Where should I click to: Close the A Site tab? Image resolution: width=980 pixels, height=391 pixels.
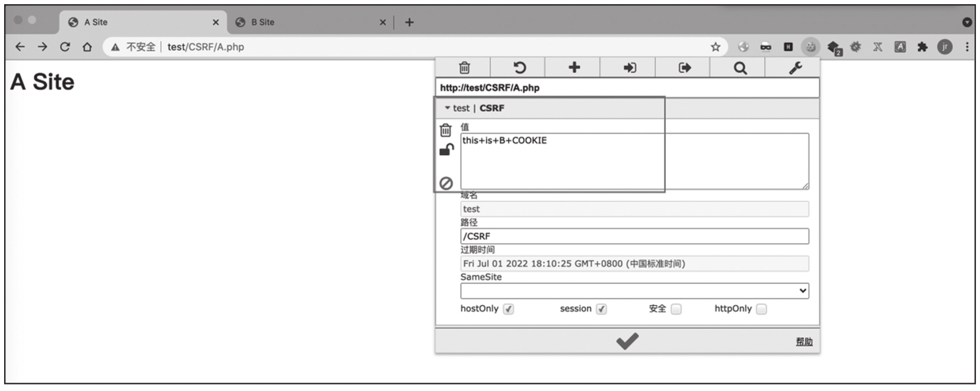coord(215,22)
